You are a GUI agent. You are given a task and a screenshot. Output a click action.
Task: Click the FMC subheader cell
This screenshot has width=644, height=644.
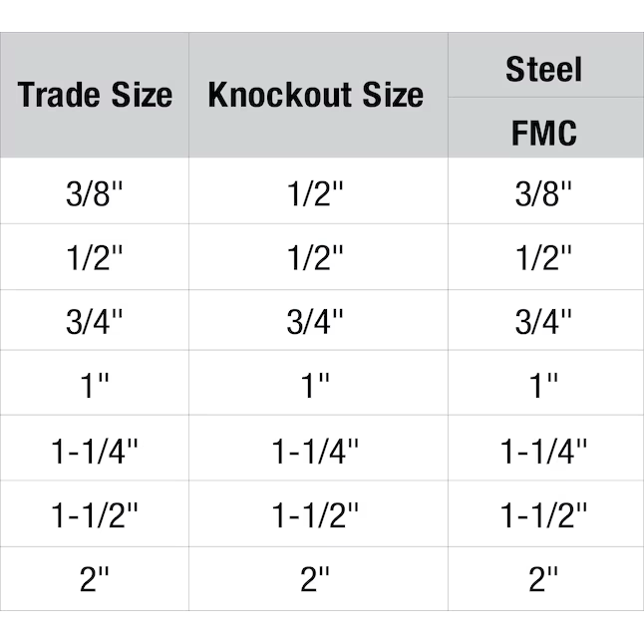point(543,133)
